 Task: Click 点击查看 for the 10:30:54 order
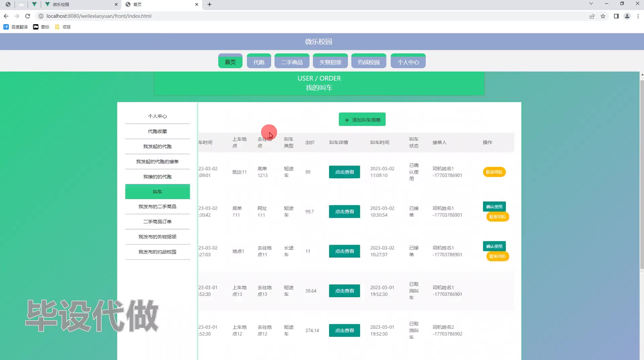(x=344, y=212)
